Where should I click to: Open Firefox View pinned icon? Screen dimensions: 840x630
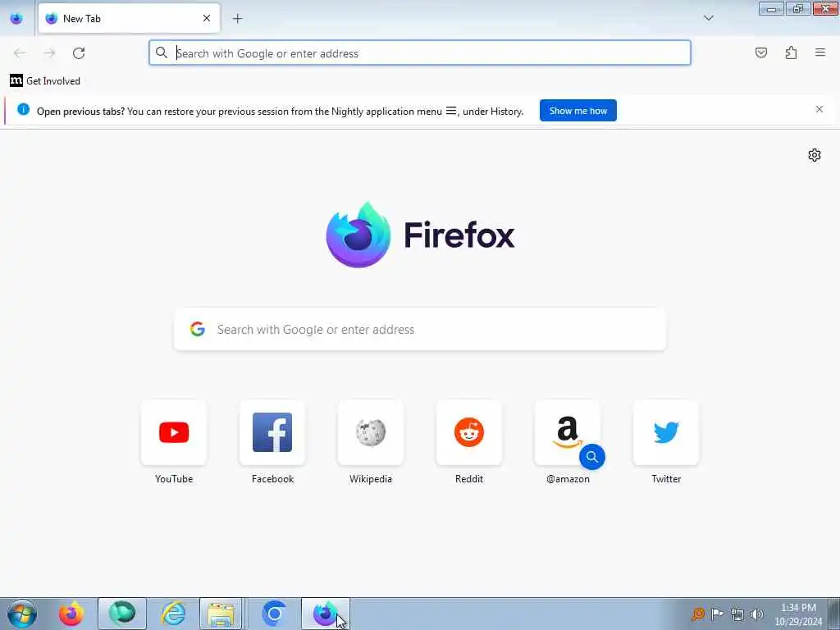tap(16, 19)
